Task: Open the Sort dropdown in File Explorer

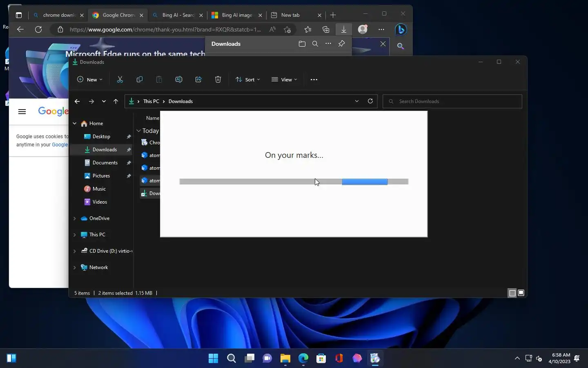Action: (x=248, y=80)
